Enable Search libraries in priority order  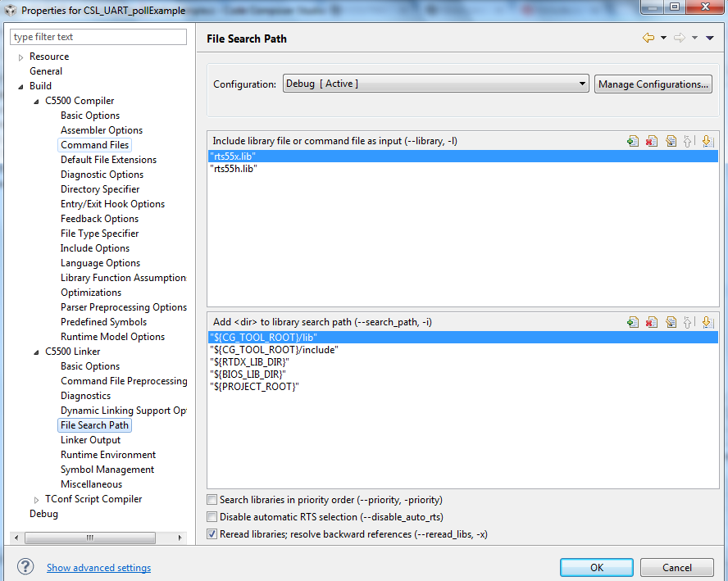pos(212,500)
